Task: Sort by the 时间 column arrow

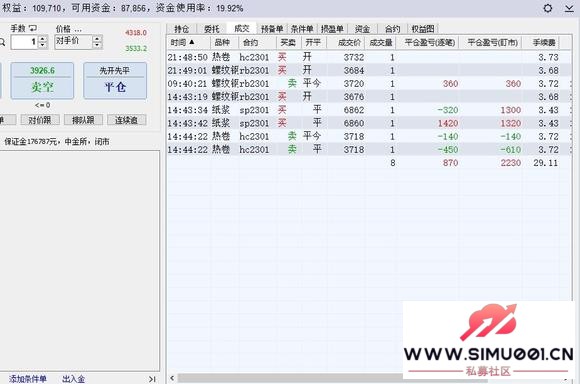Action: (192, 42)
